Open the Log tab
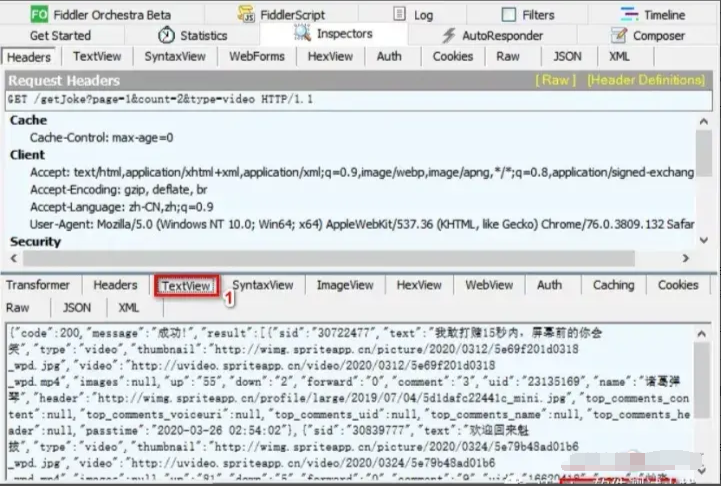Screen dimensions: 721x486 click(413, 15)
